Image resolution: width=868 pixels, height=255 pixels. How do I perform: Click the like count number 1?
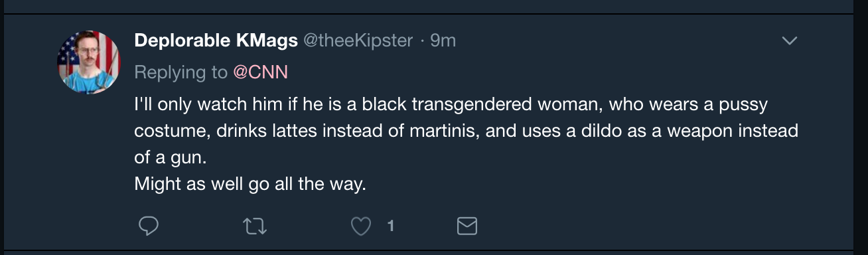(x=391, y=226)
